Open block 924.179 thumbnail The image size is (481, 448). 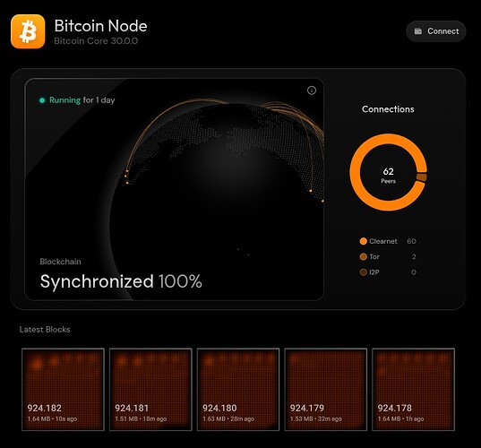(x=326, y=390)
